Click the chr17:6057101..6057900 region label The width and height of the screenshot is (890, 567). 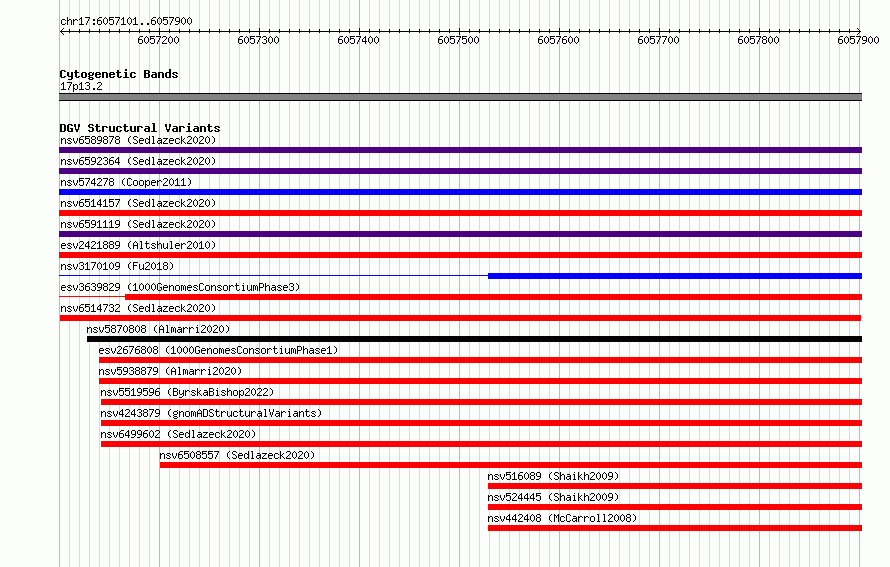point(126,21)
